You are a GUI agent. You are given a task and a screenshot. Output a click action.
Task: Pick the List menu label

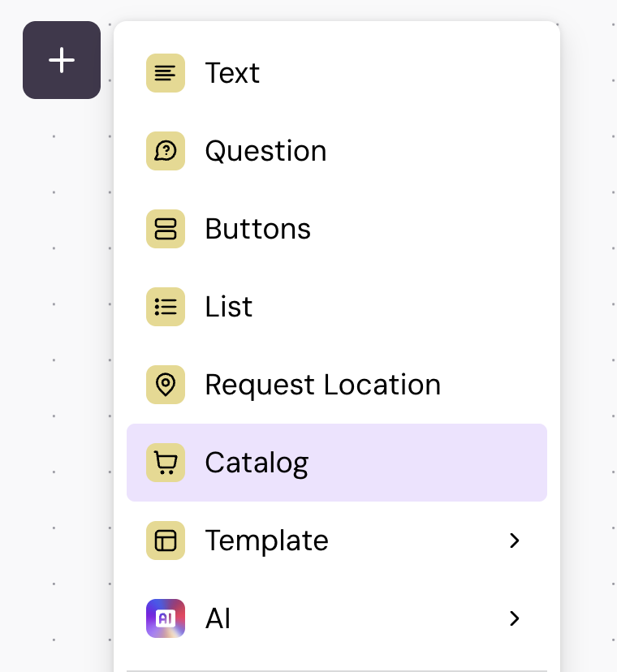(x=228, y=307)
